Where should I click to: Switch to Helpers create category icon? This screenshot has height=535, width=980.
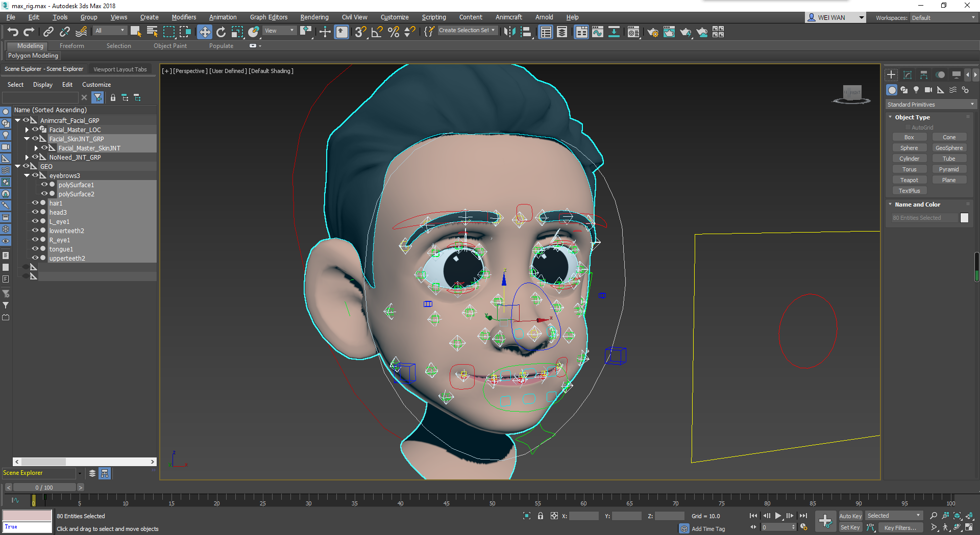coord(941,90)
